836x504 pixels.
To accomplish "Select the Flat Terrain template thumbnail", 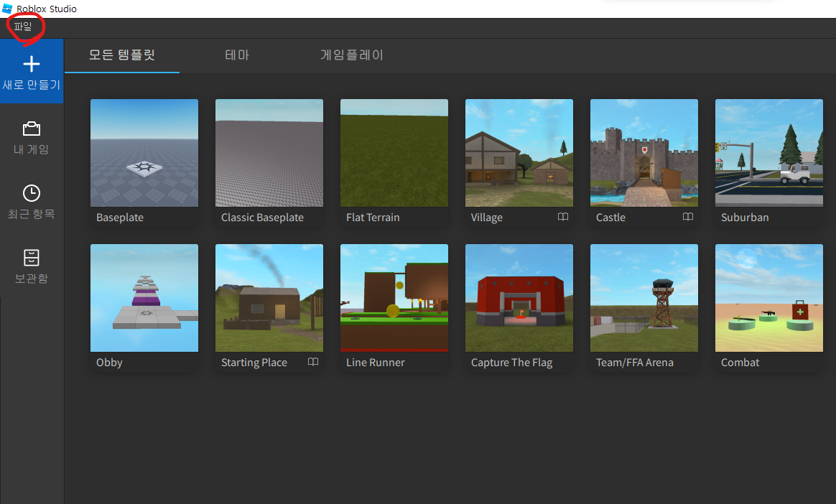I will pyautogui.click(x=394, y=153).
